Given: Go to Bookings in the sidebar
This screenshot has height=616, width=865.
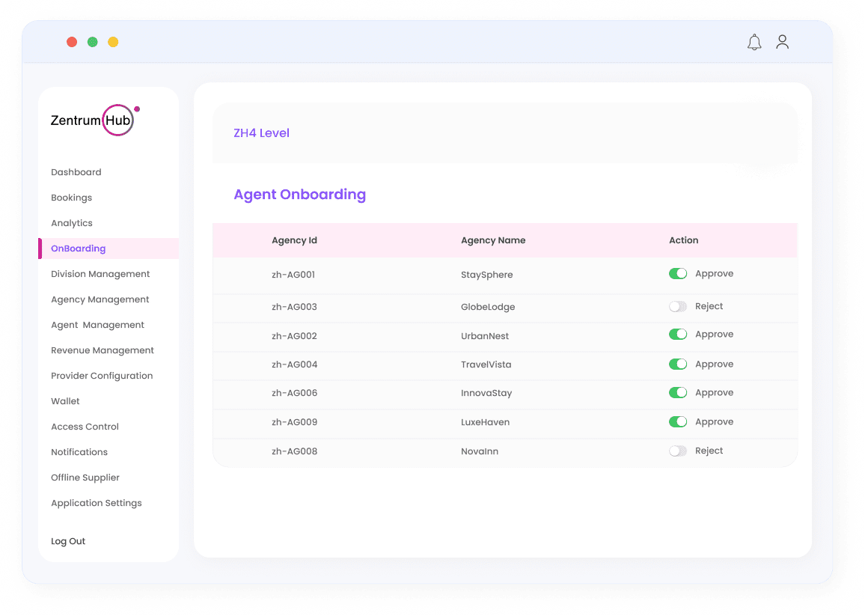Looking at the screenshot, I should tap(72, 198).
